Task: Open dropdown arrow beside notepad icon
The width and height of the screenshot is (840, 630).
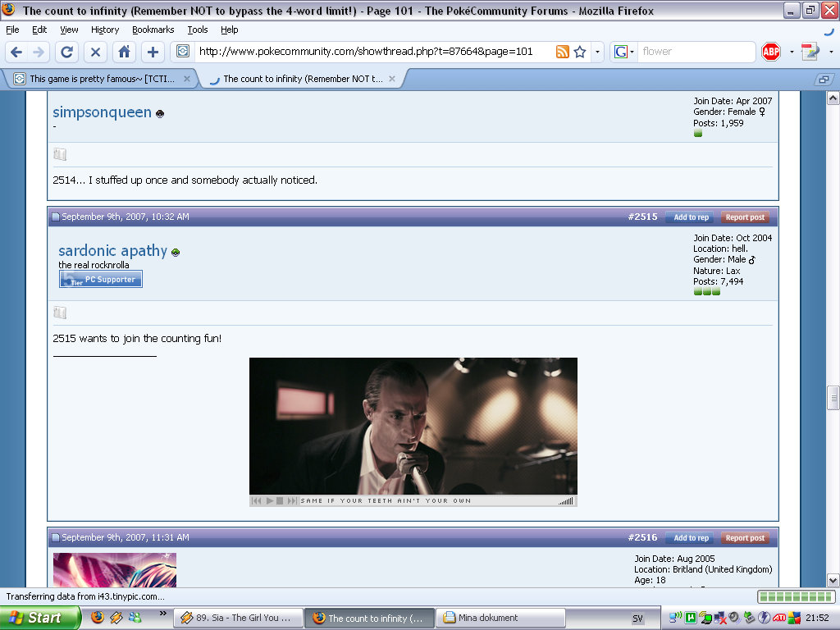Action: 831,52
